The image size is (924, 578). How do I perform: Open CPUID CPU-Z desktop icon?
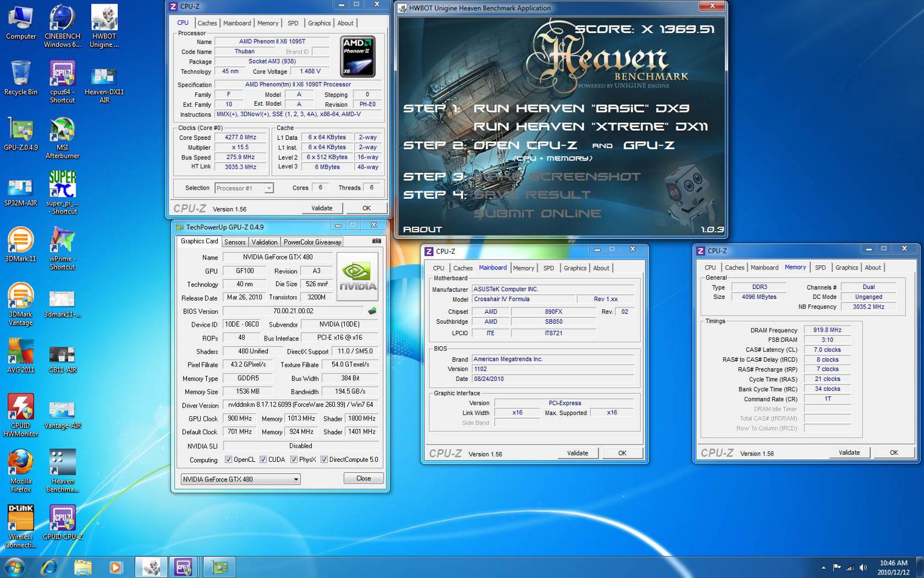tap(62, 523)
